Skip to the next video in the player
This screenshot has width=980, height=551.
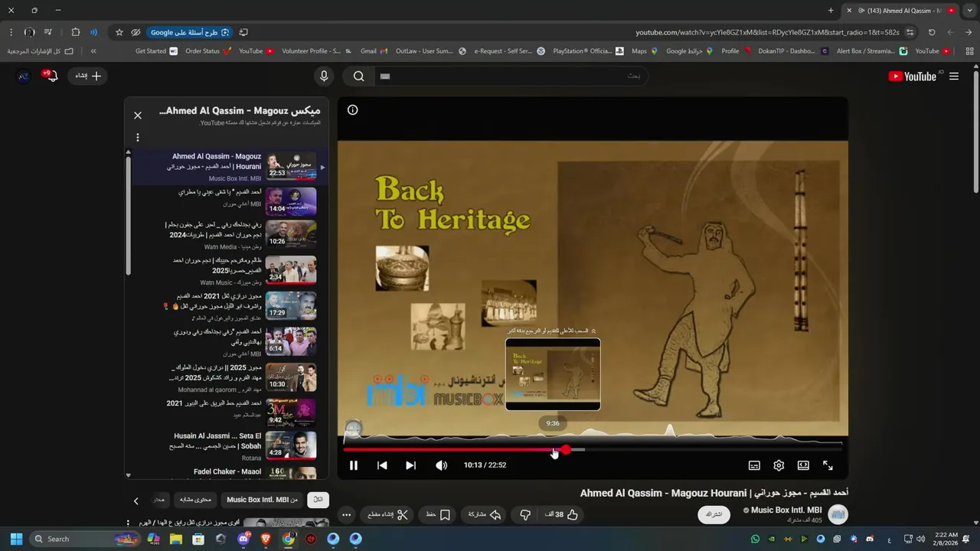[410, 465]
